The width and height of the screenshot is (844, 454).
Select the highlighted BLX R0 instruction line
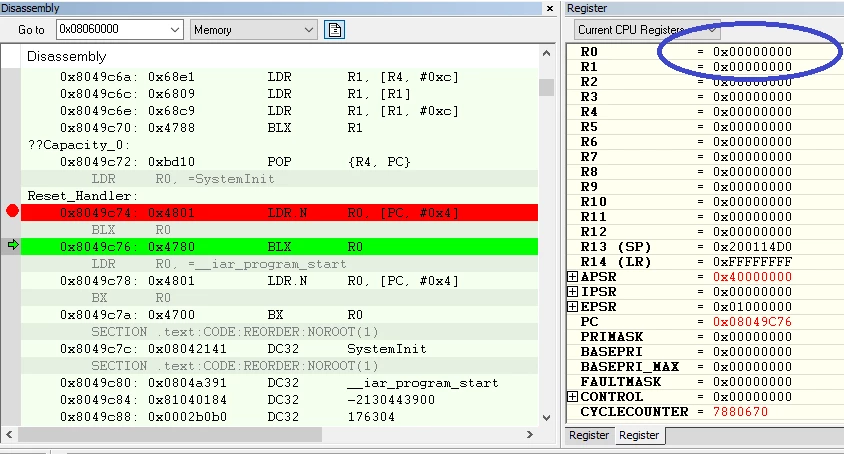point(279,247)
